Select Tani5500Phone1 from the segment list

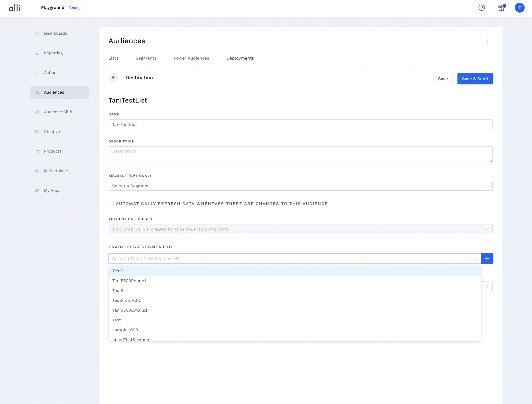coord(129,281)
